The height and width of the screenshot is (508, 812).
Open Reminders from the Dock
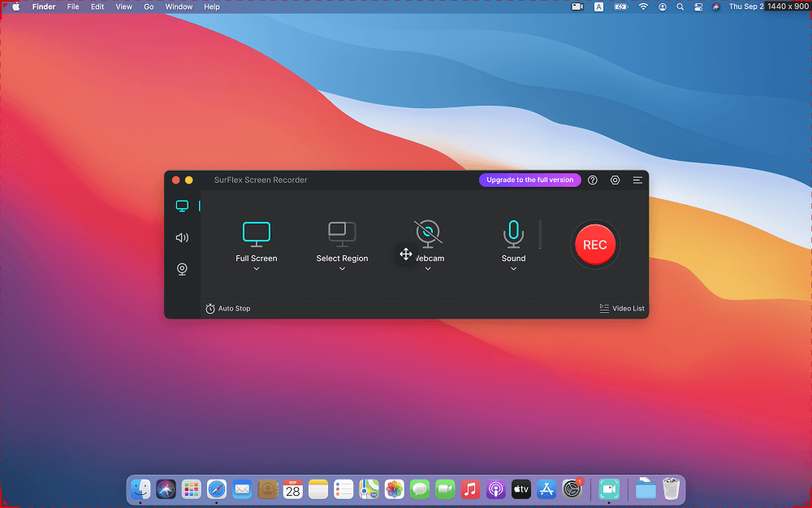tap(343, 488)
